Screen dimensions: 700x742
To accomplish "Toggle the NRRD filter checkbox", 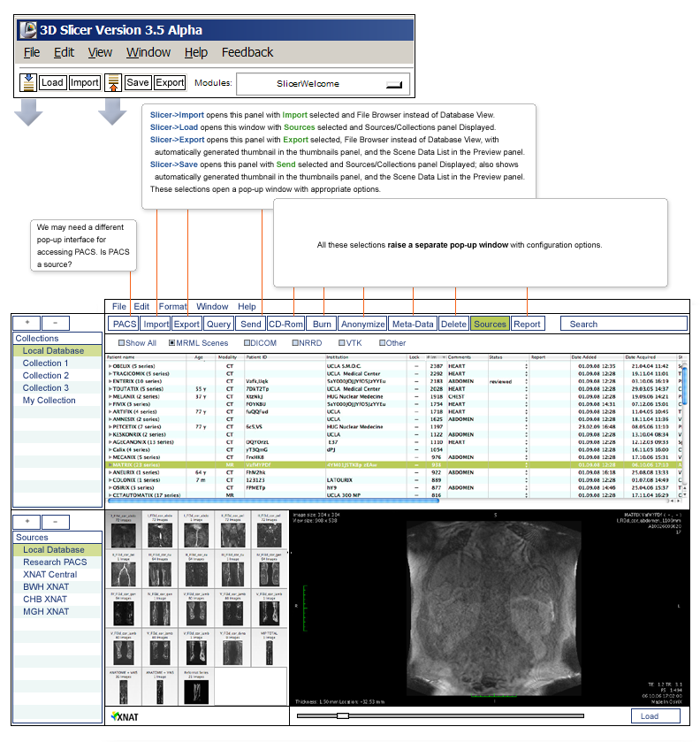I will coord(297,343).
